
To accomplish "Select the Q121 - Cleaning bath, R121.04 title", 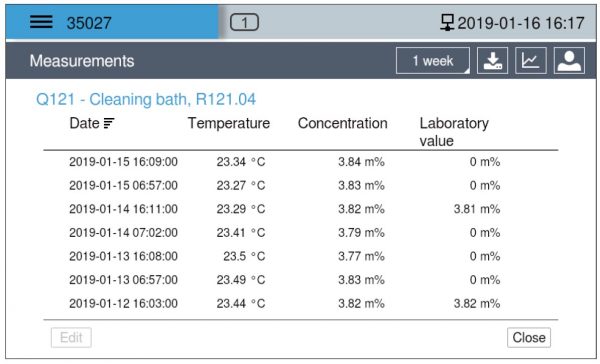I will pos(146,100).
